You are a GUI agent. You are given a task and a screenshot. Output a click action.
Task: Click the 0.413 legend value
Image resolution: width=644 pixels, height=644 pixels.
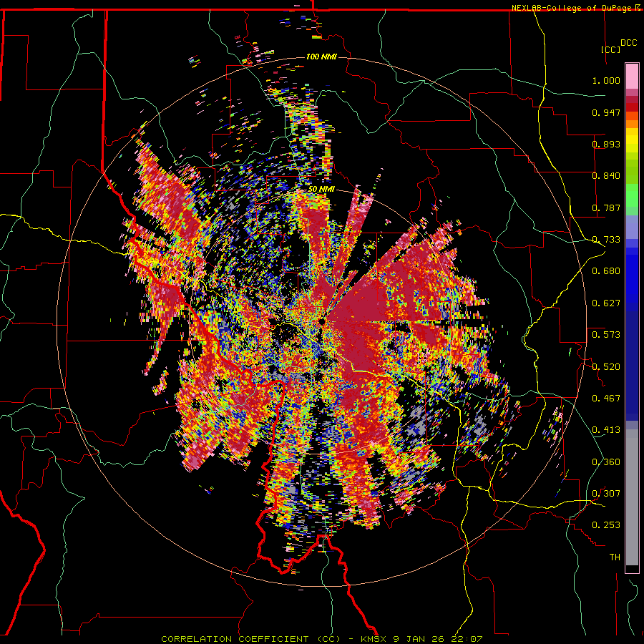[x=606, y=430]
